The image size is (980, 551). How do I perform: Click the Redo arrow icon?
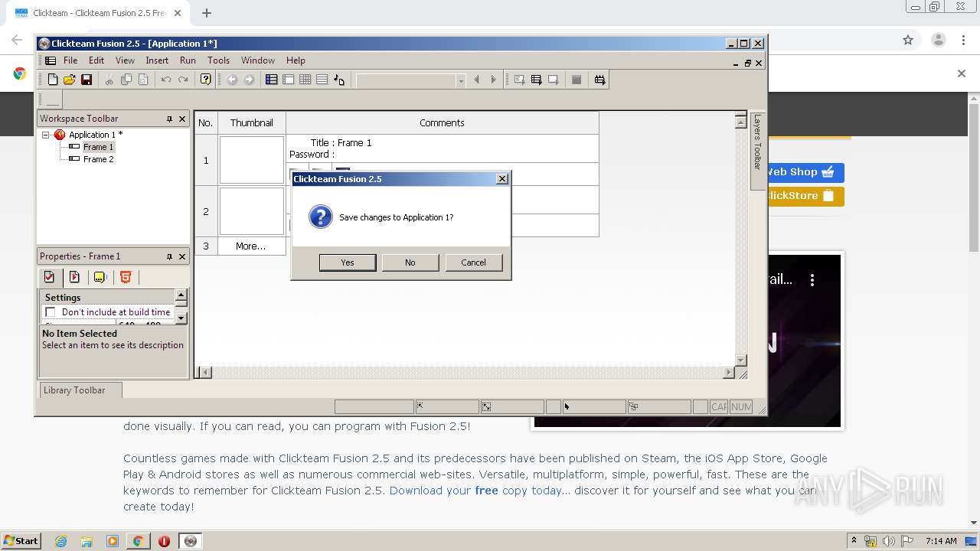[183, 80]
